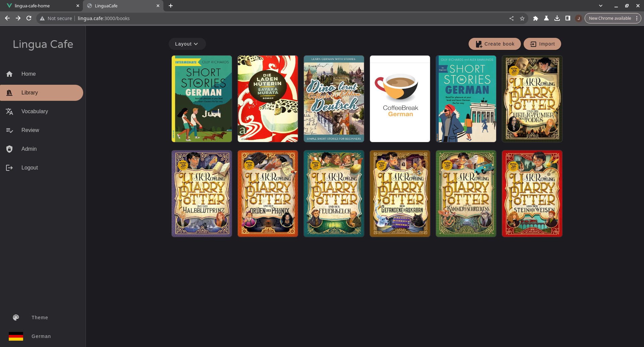644x347 pixels.
Task: Open Harry Potter Feuerkelch cover
Action: click(334, 194)
